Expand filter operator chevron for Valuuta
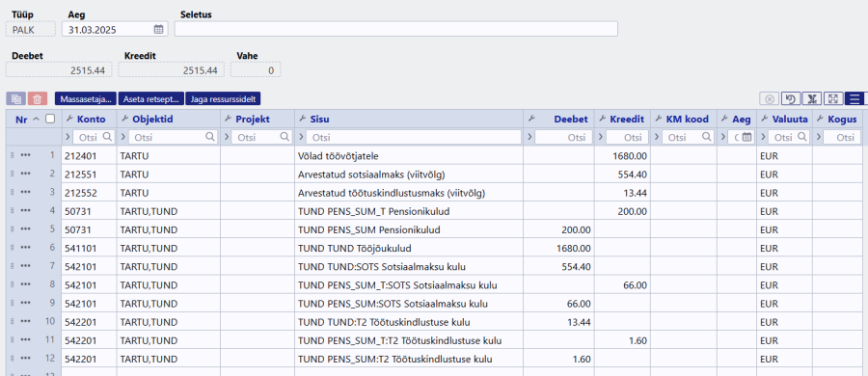This screenshot has height=376, width=868. point(763,137)
